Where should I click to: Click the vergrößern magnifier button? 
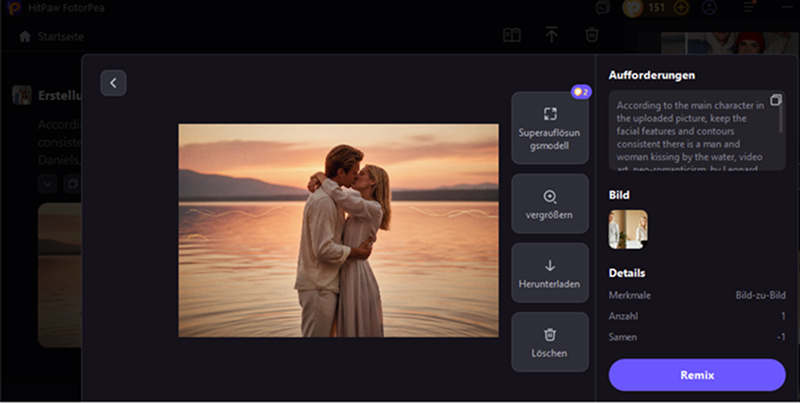coord(549,204)
